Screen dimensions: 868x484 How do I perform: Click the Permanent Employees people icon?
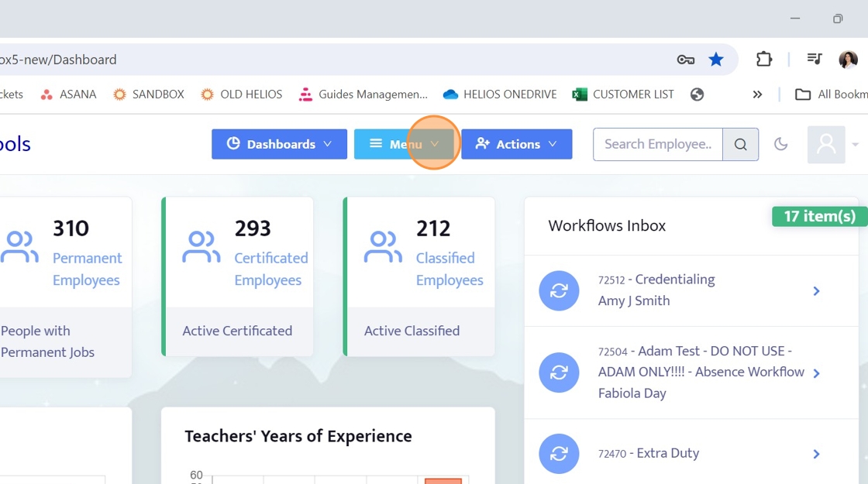pyautogui.click(x=20, y=247)
